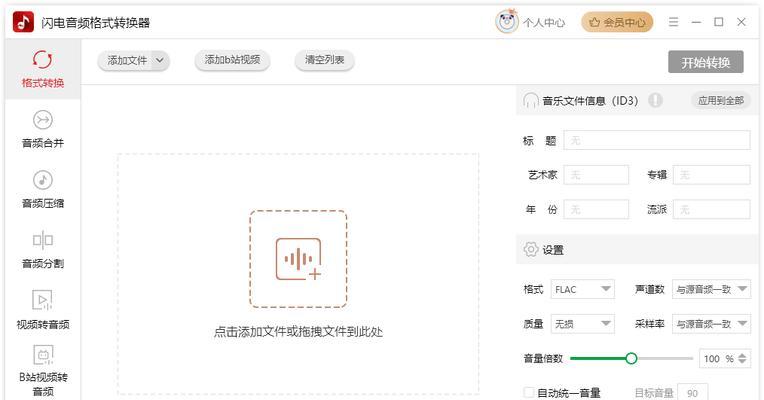Click the 音量倍数 slider handle

(631, 359)
